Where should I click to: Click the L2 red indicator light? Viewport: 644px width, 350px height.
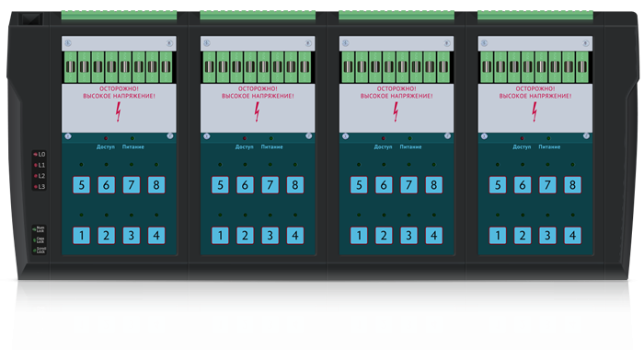click(36, 176)
